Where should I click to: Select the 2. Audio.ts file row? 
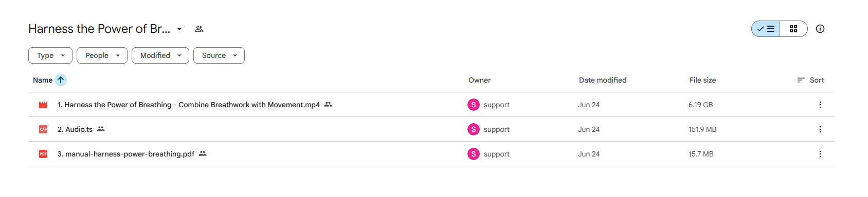(431, 129)
